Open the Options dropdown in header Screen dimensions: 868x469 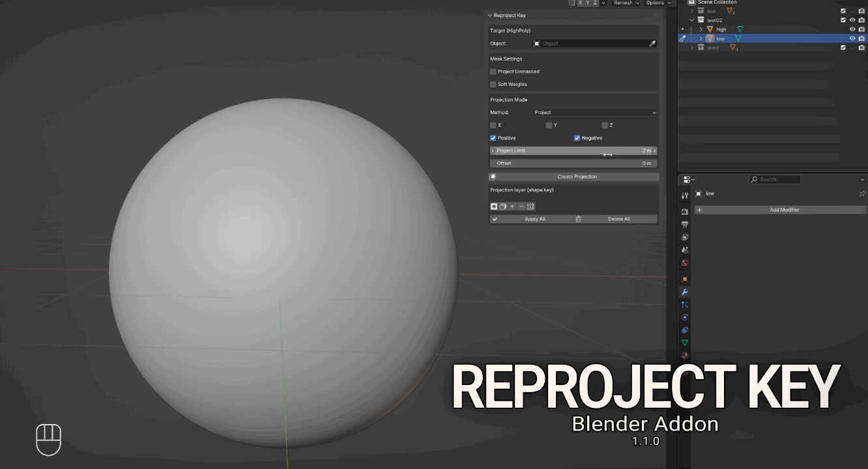pos(658,3)
